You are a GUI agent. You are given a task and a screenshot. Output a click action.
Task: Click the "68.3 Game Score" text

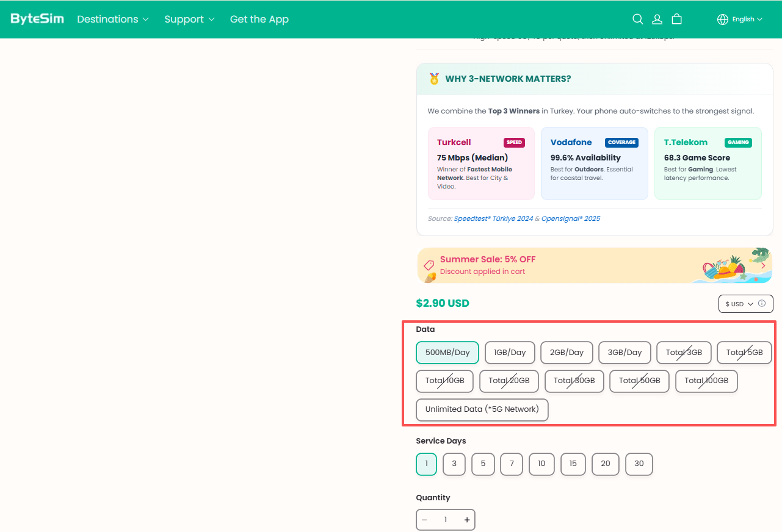click(x=697, y=158)
